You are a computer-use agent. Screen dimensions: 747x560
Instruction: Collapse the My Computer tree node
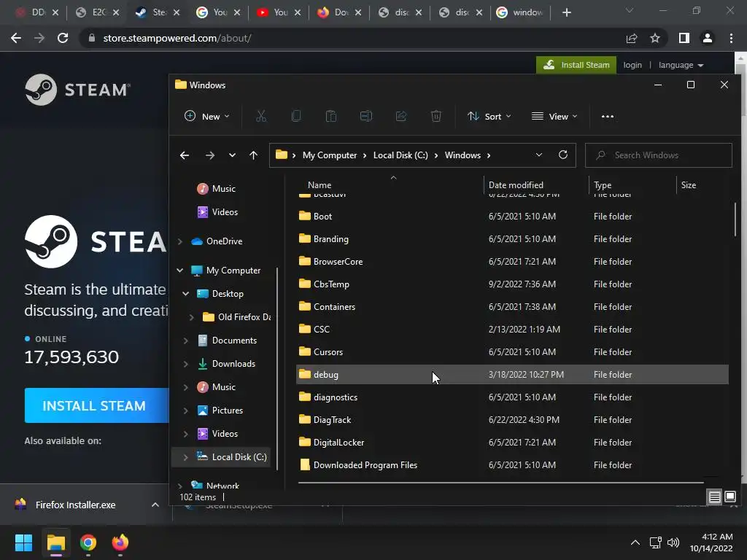coord(180,271)
